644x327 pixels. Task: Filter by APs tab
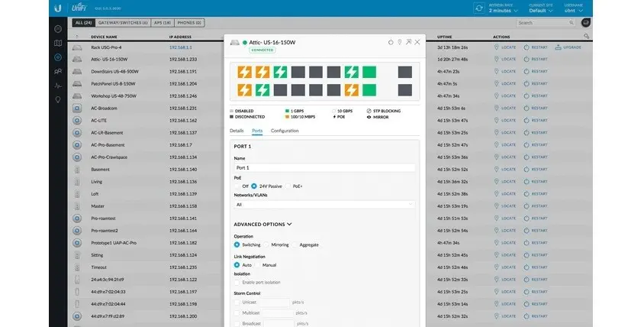coord(163,23)
